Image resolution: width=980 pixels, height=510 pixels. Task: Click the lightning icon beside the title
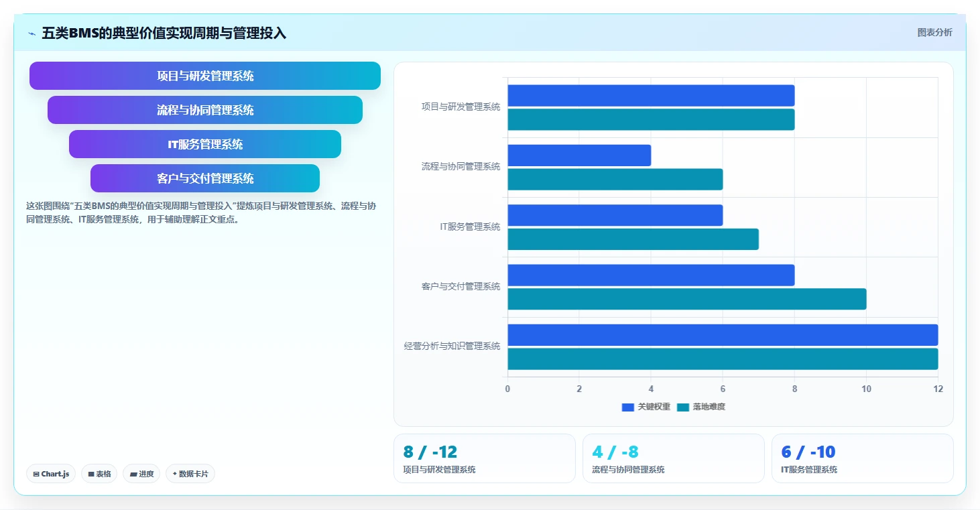[32, 34]
